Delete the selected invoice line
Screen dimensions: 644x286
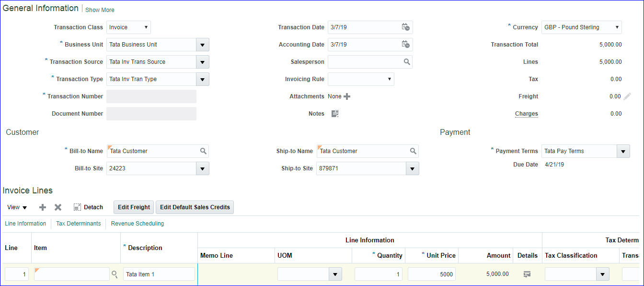pos(58,207)
